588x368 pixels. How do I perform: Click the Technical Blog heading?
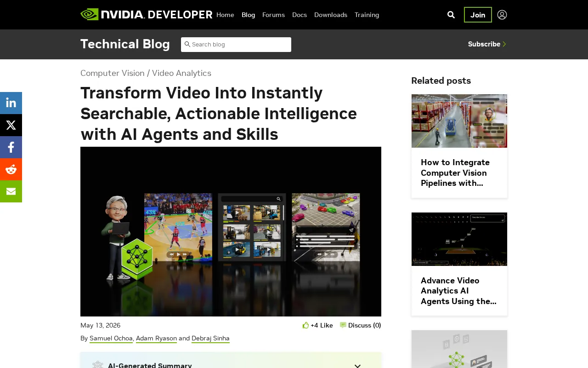click(x=125, y=44)
